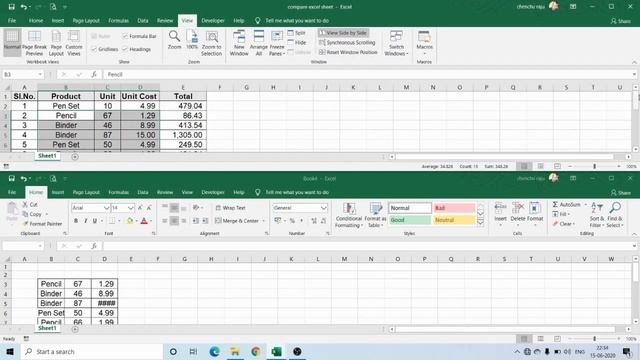The width and height of the screenshot is (640, 360).
Task: Click Cut in bottom window
Action: click(x=30, y=204)
